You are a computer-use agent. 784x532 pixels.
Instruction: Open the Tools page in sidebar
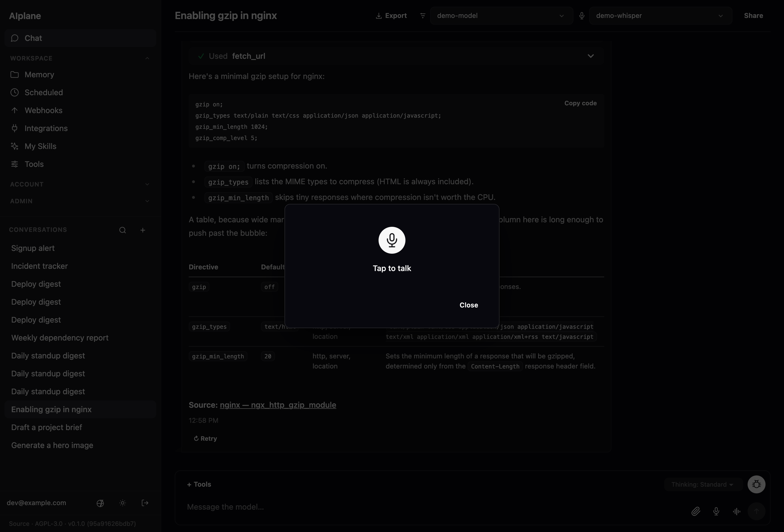tap(80, 164)
